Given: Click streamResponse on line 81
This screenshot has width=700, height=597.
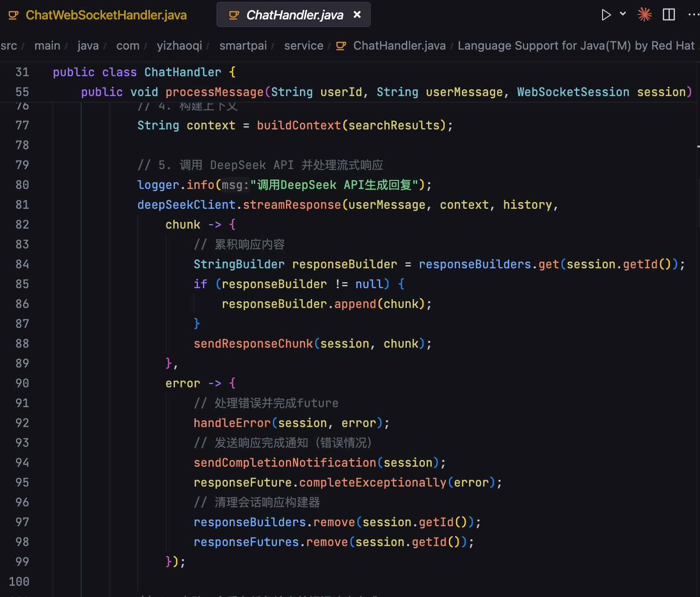Looking at the screenshot, I should tap(292, 205).
